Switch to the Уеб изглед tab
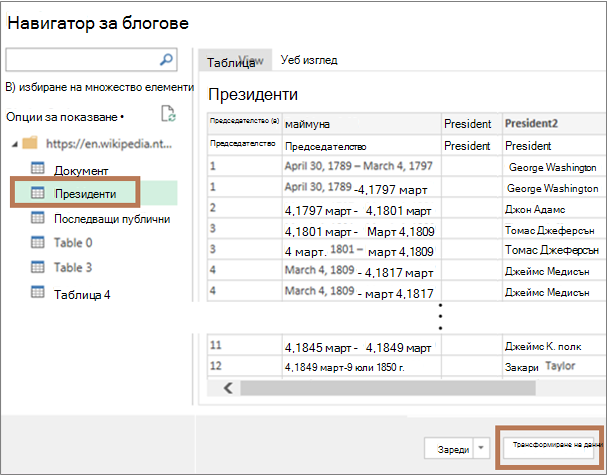This screenshot has width=607, height=475. tap(309, 60)
